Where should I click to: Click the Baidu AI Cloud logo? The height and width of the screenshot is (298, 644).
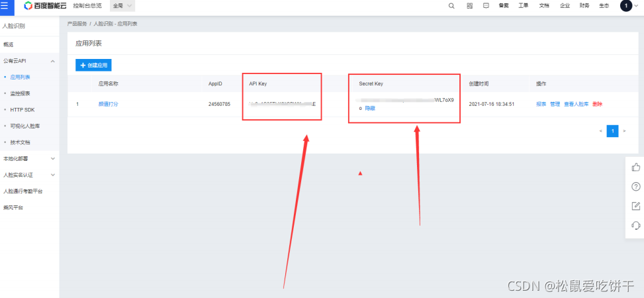pos(45,6)
